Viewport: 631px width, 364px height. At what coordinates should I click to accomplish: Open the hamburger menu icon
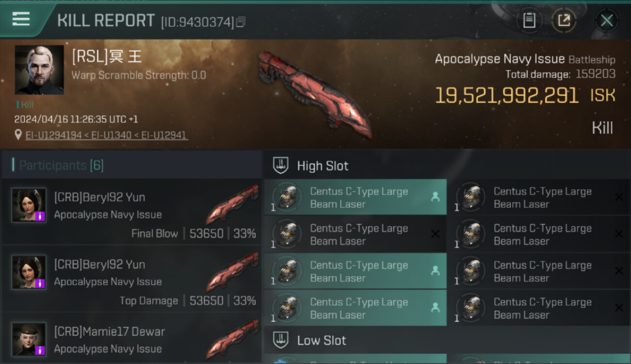click(x=21, y=19)
